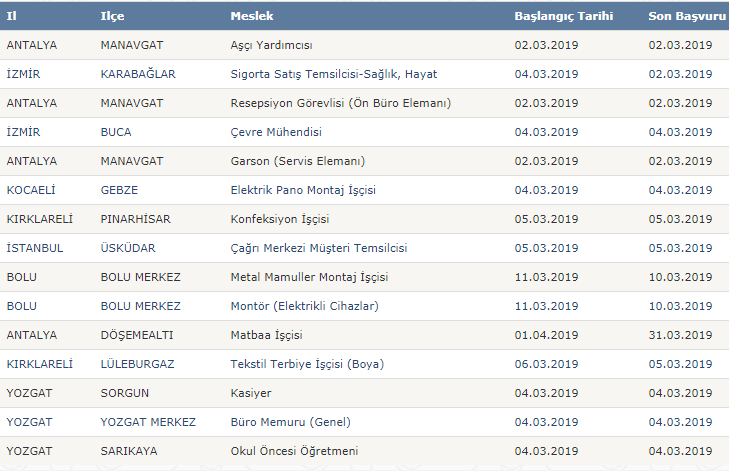The height and width of the screenshot is (471, 729).
Task: Click the Il column header
Action: [12, 16]
